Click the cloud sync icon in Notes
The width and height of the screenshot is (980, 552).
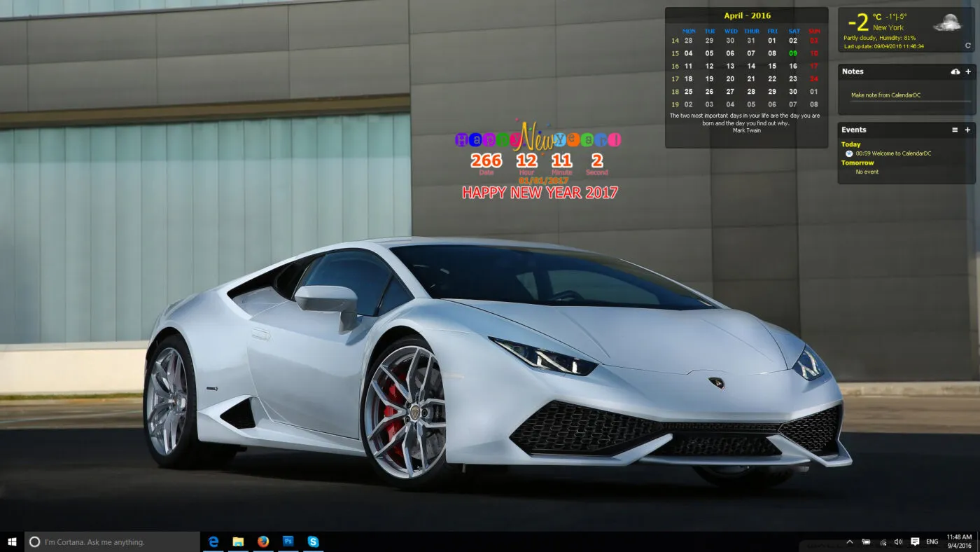[955, 71]
